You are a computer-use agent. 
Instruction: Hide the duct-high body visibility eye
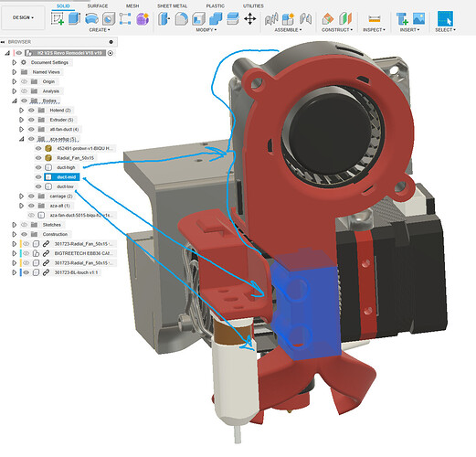38,167
